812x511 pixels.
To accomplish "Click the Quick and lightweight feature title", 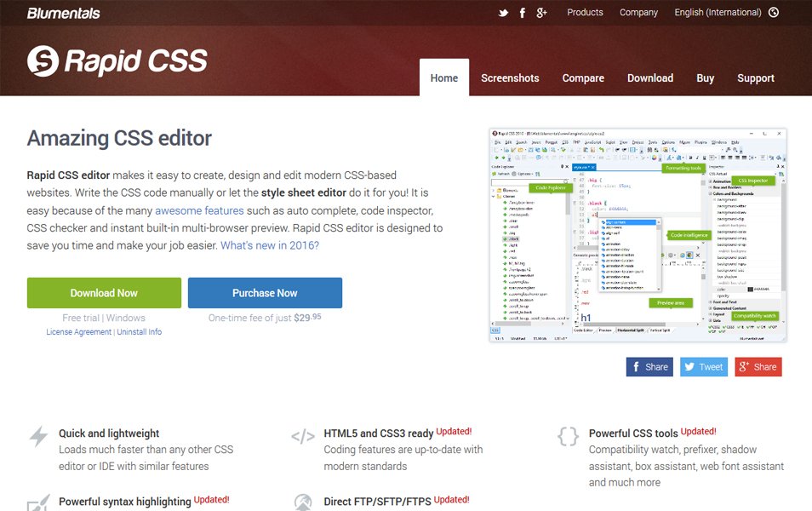I will pos(109,433).
